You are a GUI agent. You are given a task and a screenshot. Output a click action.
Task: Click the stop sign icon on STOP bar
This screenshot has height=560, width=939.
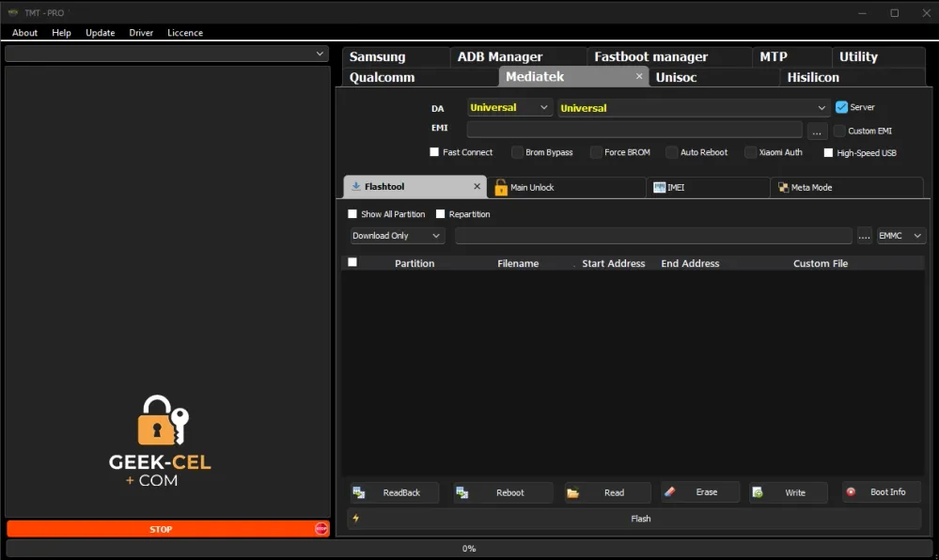click(321, 528)
